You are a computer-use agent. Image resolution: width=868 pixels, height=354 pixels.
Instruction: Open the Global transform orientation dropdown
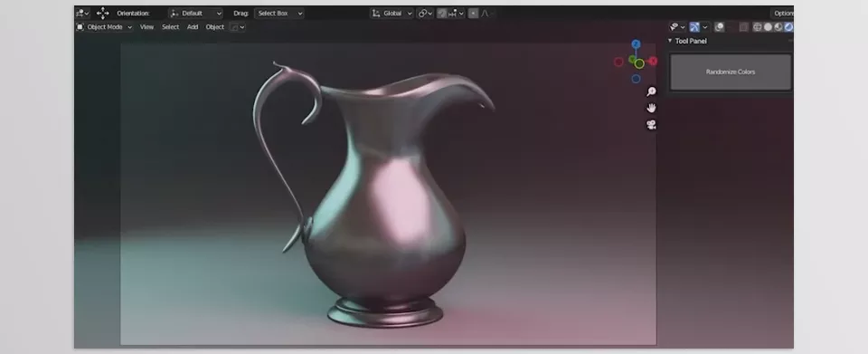pyautogui.click(x=392, y=14)
